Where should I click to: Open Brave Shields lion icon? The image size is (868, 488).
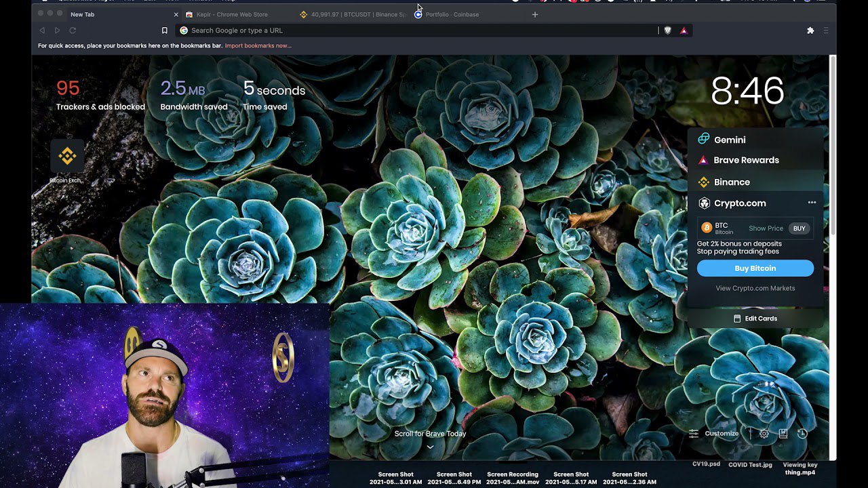pyautogui.click(x=667, y=30)
